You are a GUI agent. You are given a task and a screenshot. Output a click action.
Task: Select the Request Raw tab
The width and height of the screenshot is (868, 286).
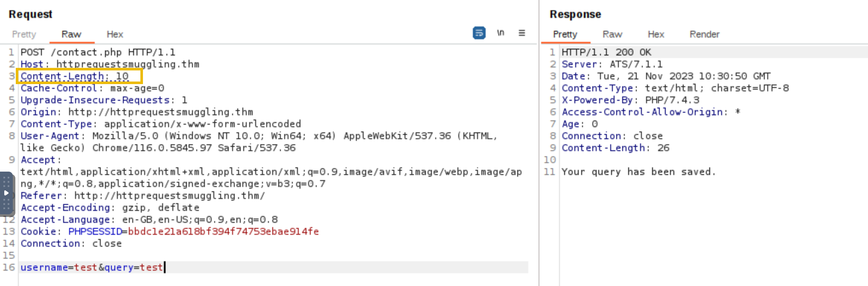point(71,34)
